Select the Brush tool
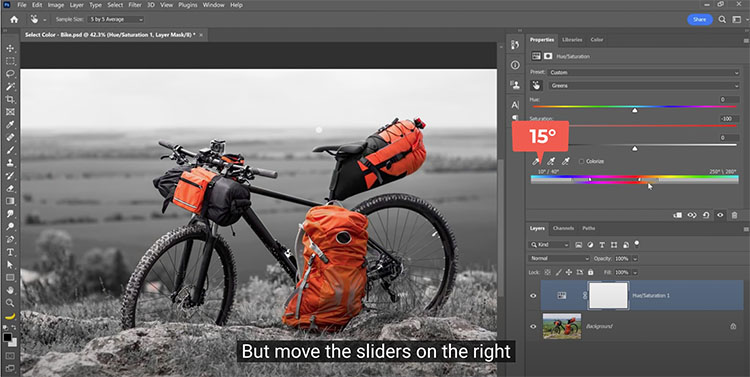The image size is (750, 377). [x=10, y=150]
